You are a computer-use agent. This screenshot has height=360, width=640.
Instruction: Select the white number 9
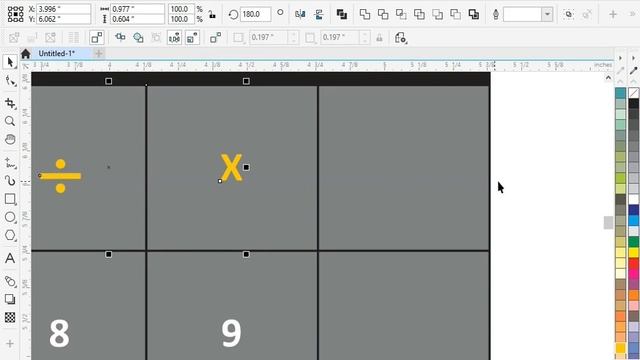(231, 333)
